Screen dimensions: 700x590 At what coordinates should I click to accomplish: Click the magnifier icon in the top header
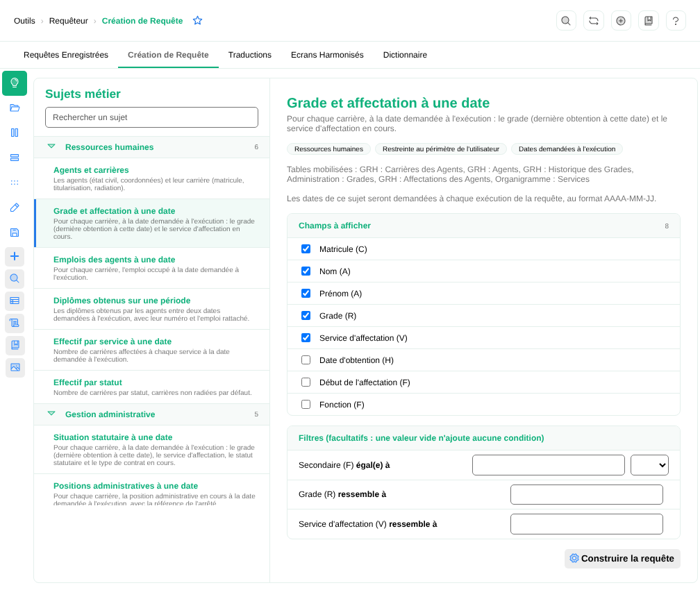click(565, 21)
